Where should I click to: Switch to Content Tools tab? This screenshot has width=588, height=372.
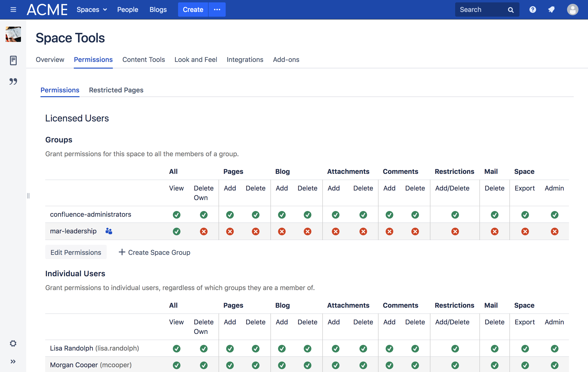pyautogui.click(x=143, y=60)
